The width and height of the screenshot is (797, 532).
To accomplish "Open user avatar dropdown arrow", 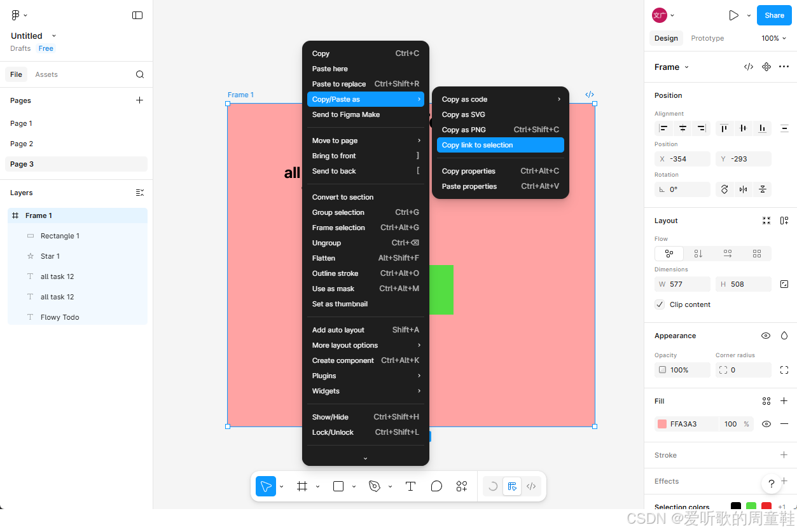I will pyautogui.click(x=672, y=15).
